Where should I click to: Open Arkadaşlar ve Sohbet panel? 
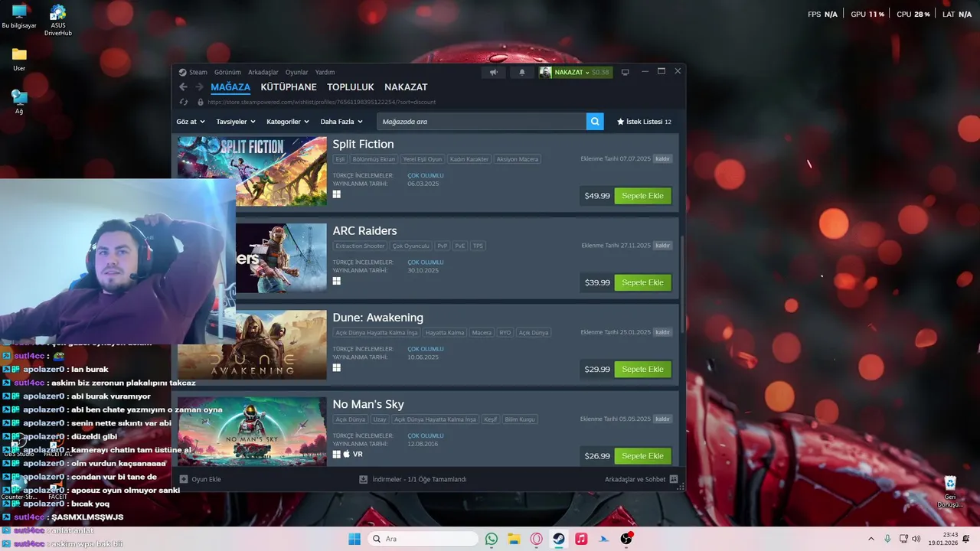641,479
